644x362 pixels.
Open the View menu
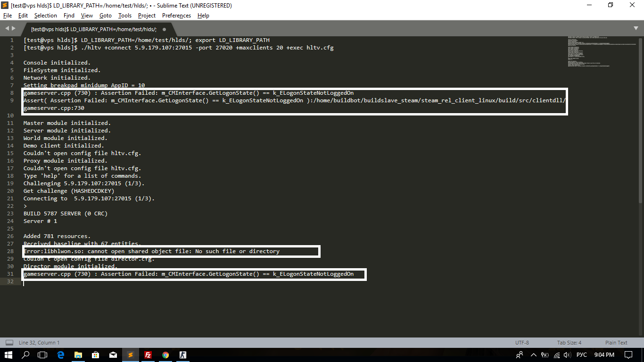coord(87,16)
